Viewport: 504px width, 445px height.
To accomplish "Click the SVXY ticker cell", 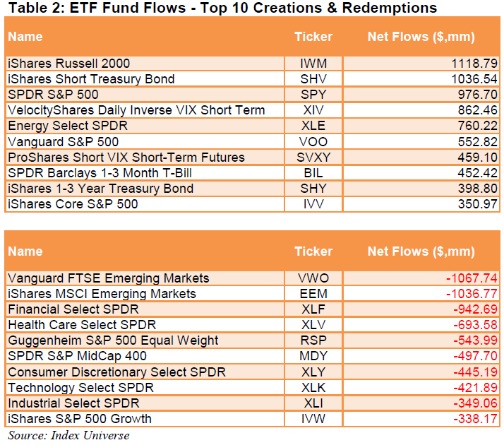I will pyautogui.click(x=313, y=157).
